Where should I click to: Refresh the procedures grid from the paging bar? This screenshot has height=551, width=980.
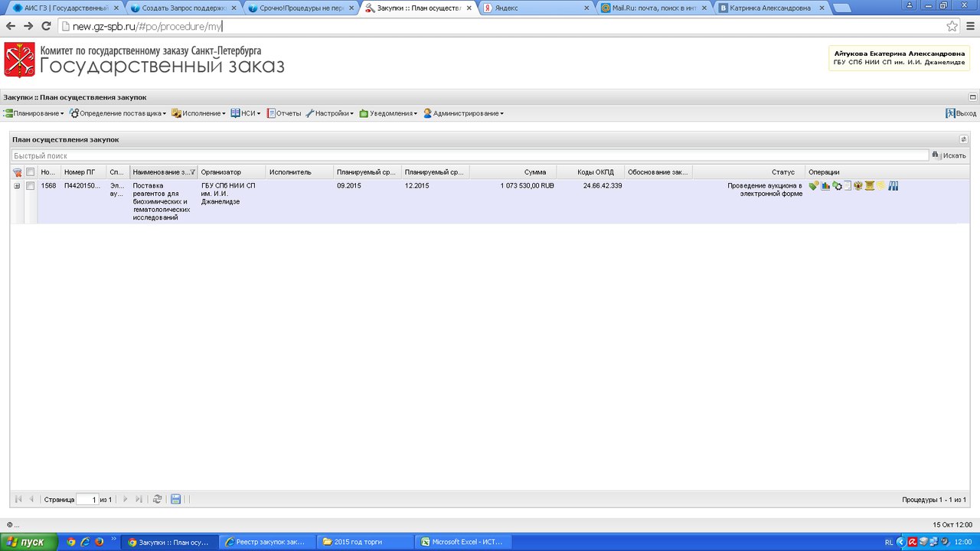tap(157, 499)
